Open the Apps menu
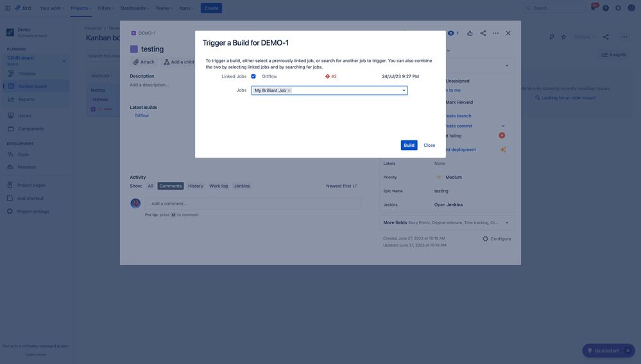641x364 pixels. [187, 8]
